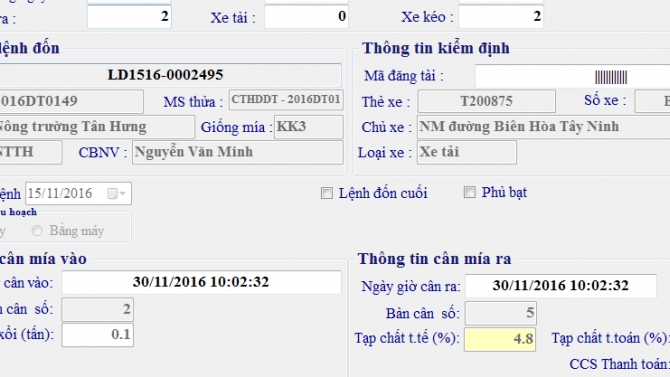Click the count field left of Xe tải

[x=129, y=17]
